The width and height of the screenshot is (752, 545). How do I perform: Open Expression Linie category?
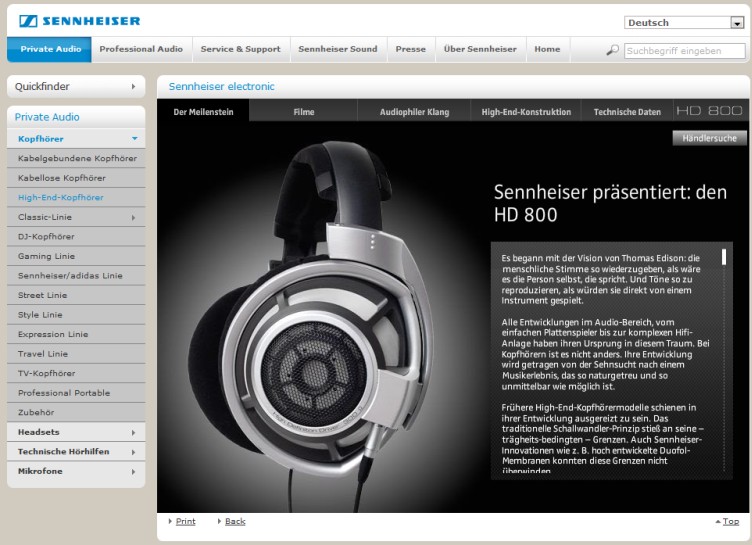[x=76, y=334]
